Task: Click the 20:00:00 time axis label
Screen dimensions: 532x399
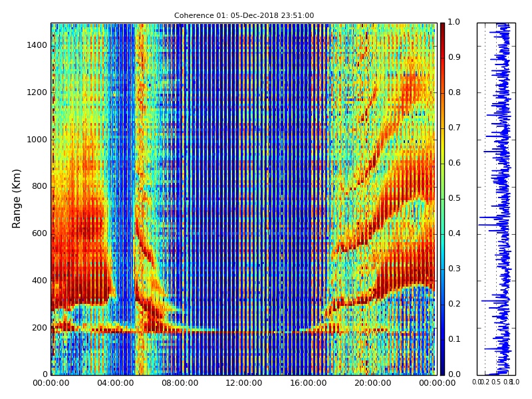Action: click(x=373, y=383)
